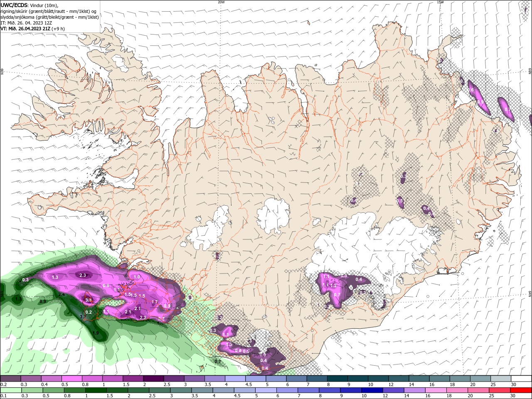This screenshot has width=532, height=399.
Task: Select the dark teal 9 snow scale swatch
Action: (x=357, y=379)
